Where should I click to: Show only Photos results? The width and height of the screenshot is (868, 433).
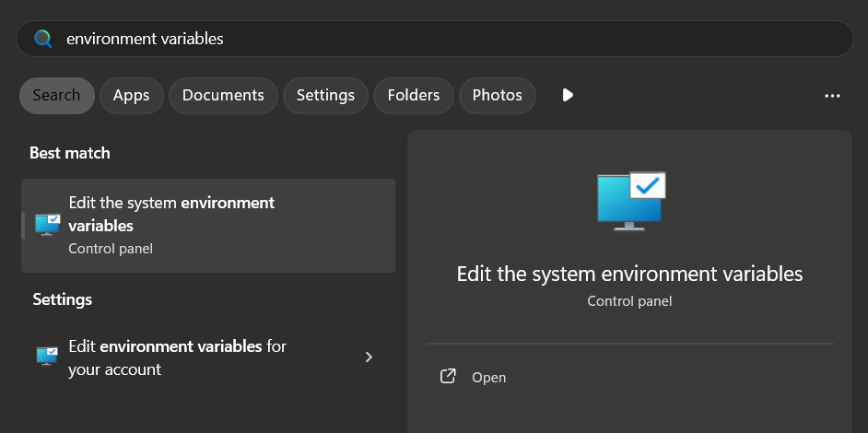click(497, 96)
